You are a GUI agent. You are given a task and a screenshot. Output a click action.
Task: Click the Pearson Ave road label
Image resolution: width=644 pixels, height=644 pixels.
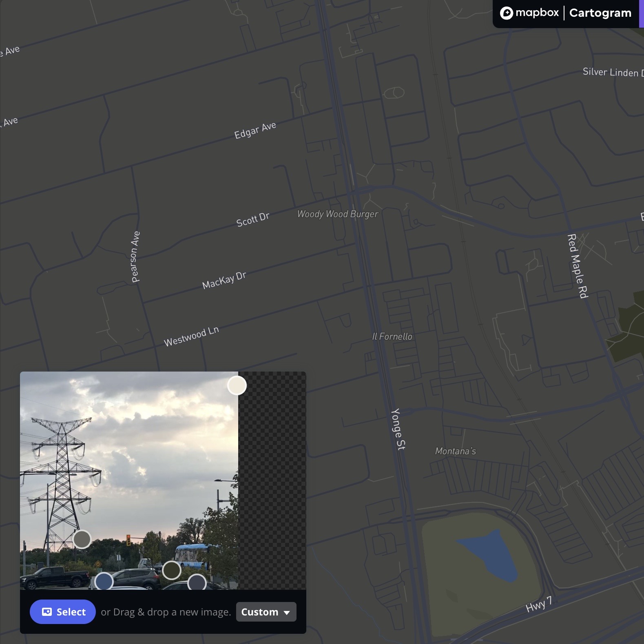(135, 257)
